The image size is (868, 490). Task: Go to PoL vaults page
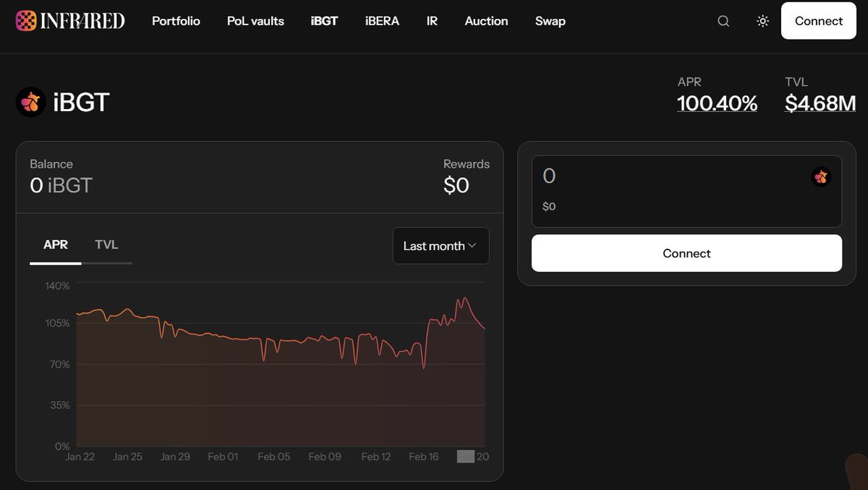point(255,21)
